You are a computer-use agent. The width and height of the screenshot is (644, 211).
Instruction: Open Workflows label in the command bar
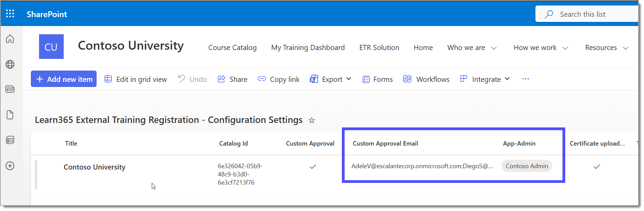click(x=433, y=79)
